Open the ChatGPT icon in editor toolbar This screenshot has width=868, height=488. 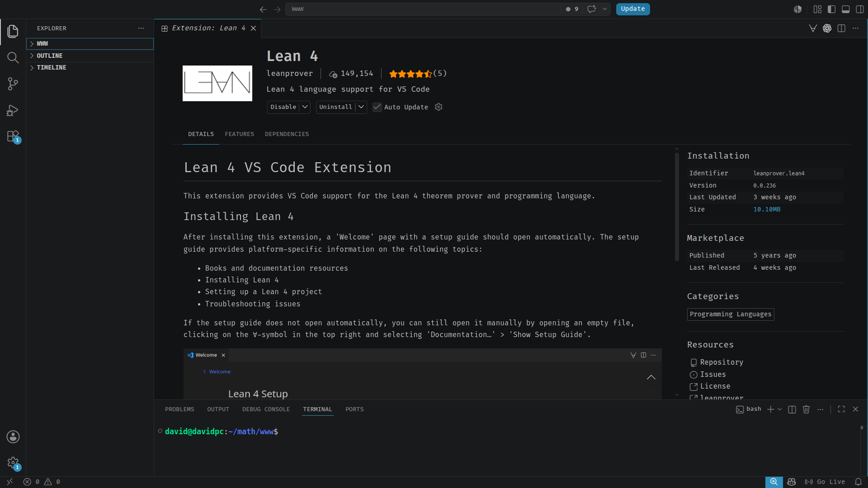[827, 28]
